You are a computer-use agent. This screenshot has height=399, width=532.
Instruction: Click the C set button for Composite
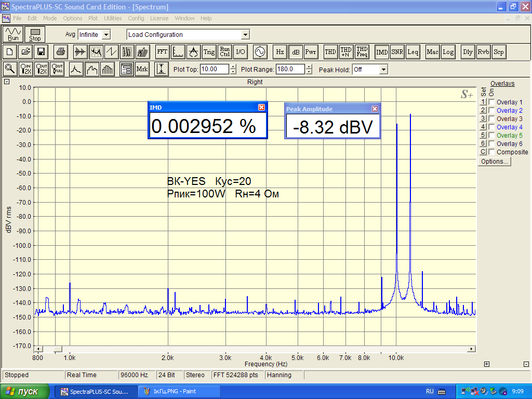(483, 152)
